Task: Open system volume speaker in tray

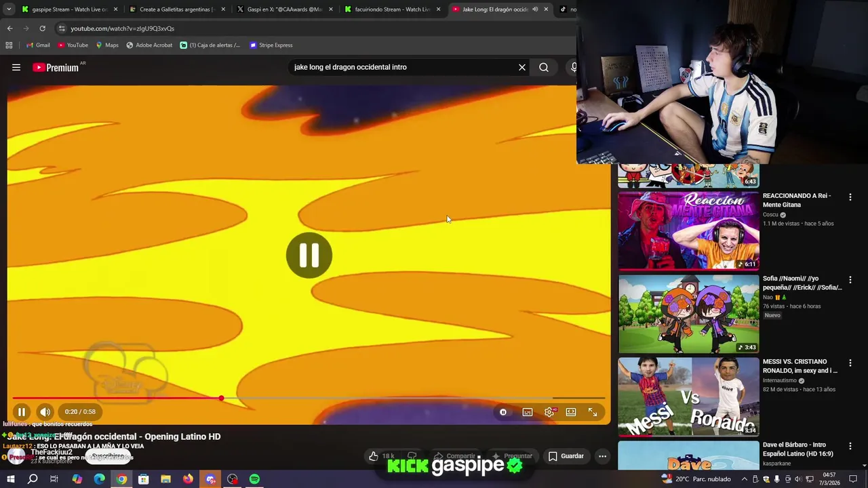Action: coord(798,479)
